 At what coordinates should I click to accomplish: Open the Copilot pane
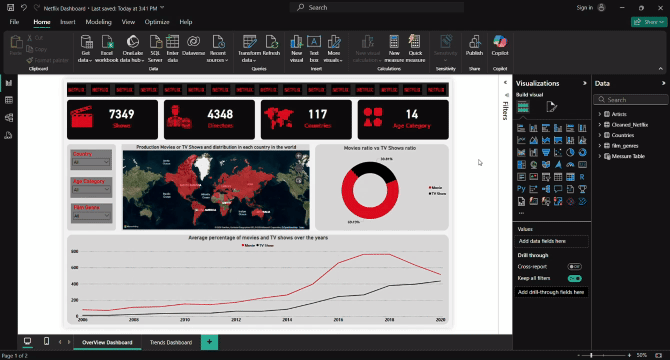(x=500, y=45)
